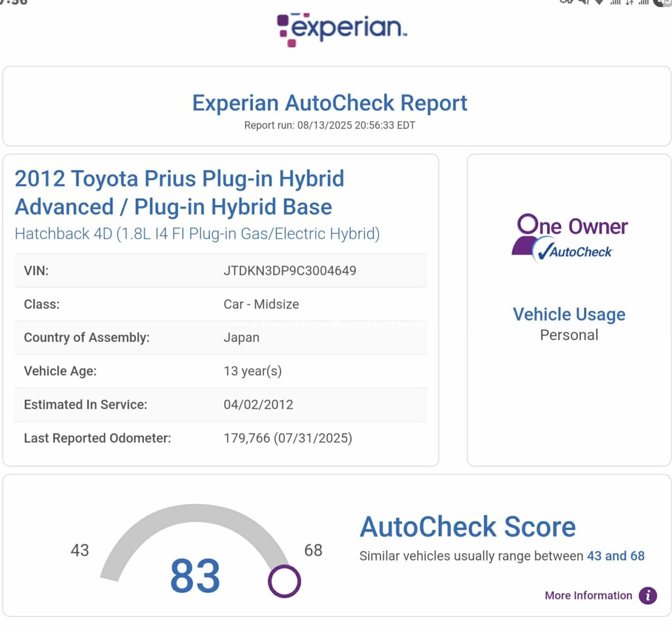Viewport: 672px width, 632px height.
Task: Click the Last Reported Odometer value
Action: (288, 438)
